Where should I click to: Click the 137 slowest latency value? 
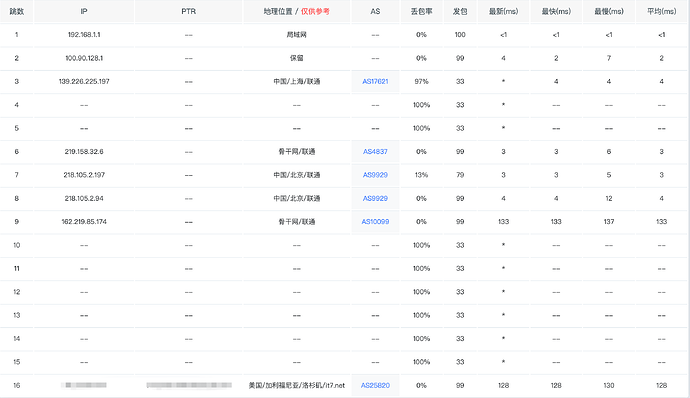(x=609, y=221)
